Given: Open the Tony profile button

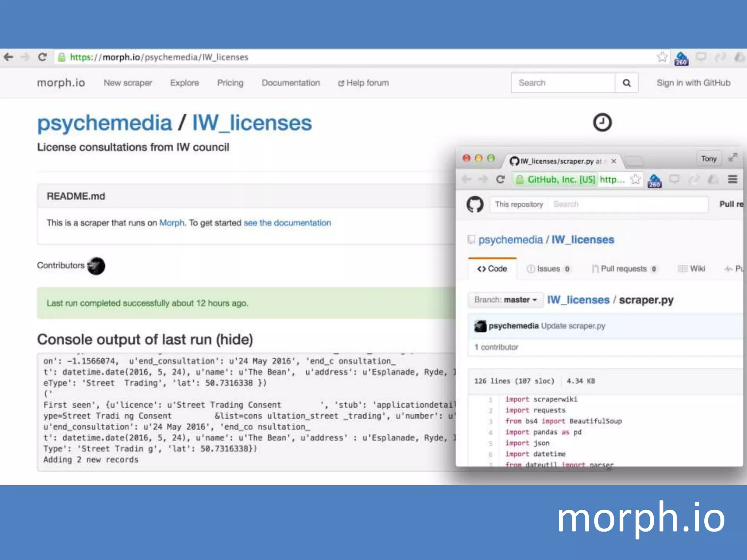Looking at the screenshot, I should [x=709, y=159].
